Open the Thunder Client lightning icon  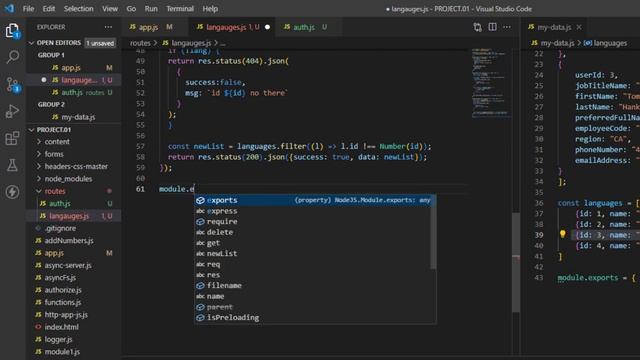click(x=12, y=192)
